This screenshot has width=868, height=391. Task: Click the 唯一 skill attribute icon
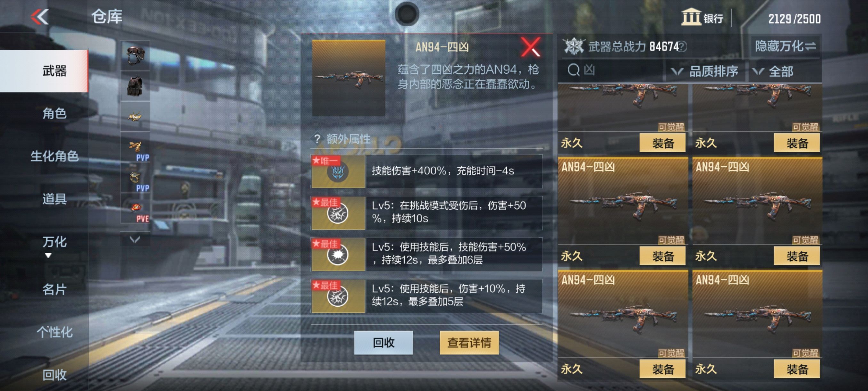point(338,171)
